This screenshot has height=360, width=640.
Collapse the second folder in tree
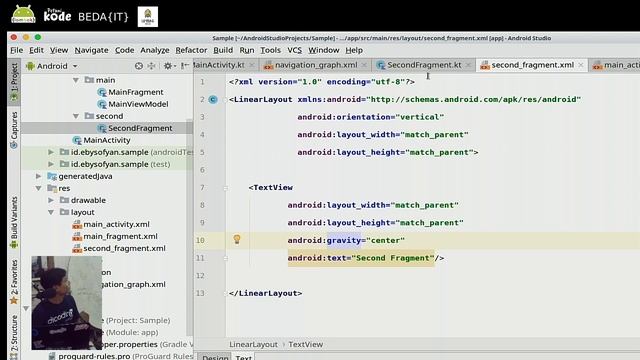76,116
